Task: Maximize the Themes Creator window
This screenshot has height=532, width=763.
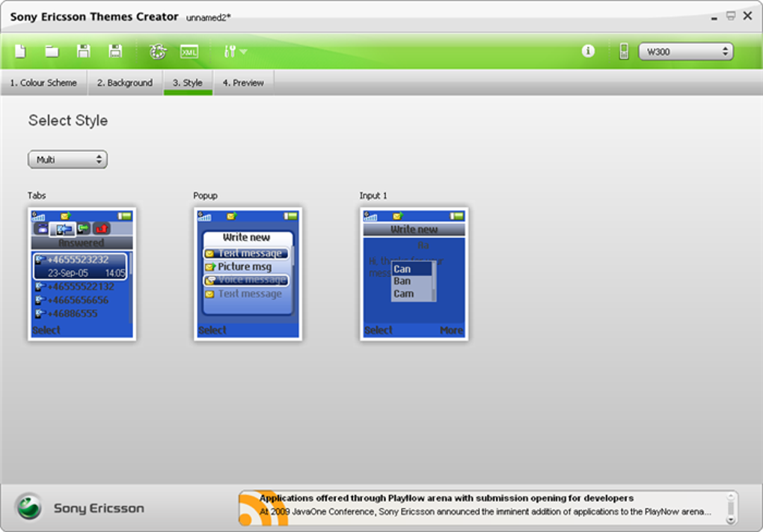Action: pyautogui.click(x=730, y=16)
